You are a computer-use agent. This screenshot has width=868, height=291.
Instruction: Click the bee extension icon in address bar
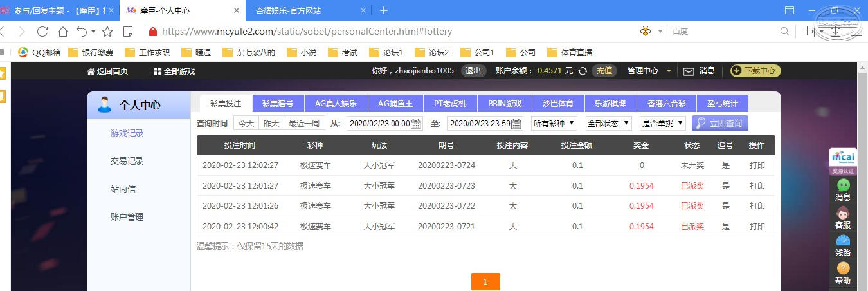646,31
